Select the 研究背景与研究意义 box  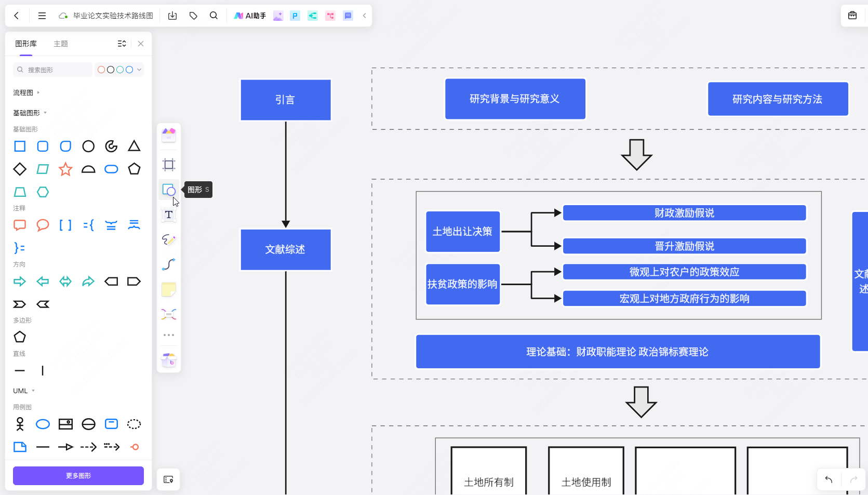click(x=515, y=99)
